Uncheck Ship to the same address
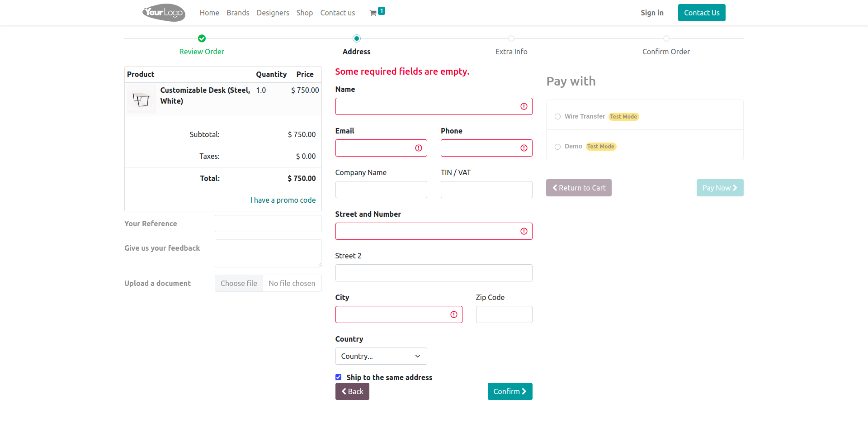Screen dimensions: 868x443 (x=339, y=377)
